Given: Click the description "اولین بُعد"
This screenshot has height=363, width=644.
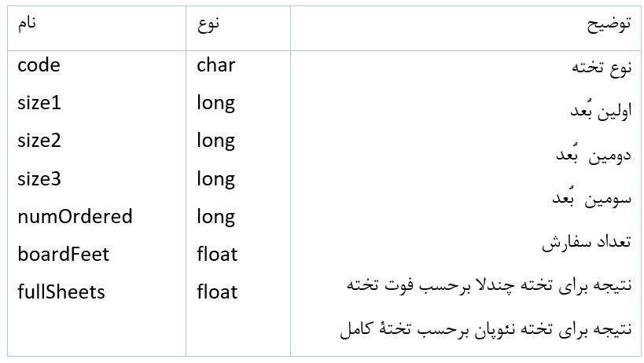Looking at the screenshot, I should [x=602, y=111].
